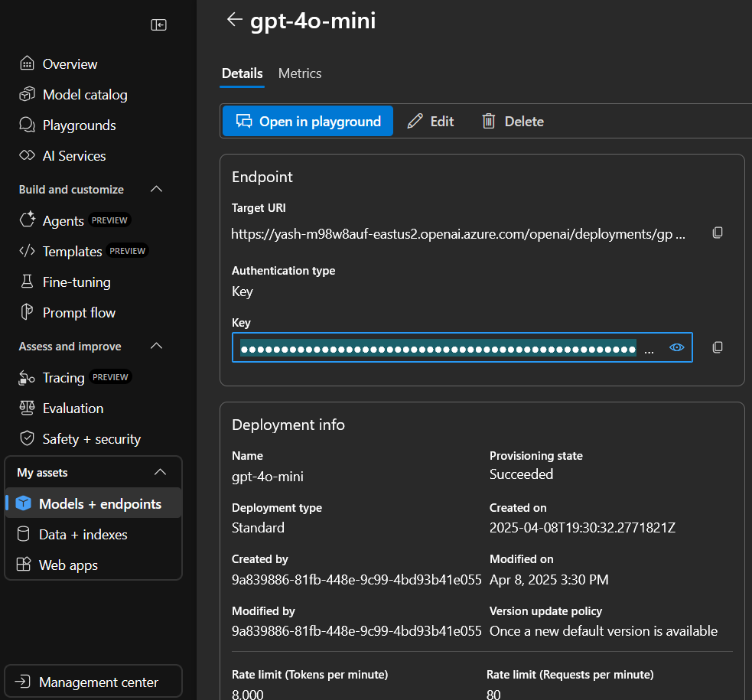Collapse the Assess and improve section
This screenshot has width=752, height=700.
pyautogui.click(x=157, y=346)
